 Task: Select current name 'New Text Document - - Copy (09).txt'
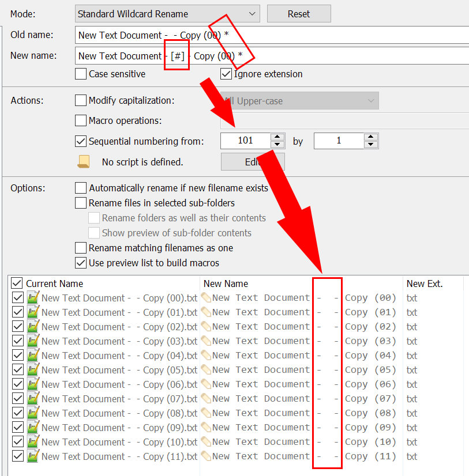(x=119, y=428)
